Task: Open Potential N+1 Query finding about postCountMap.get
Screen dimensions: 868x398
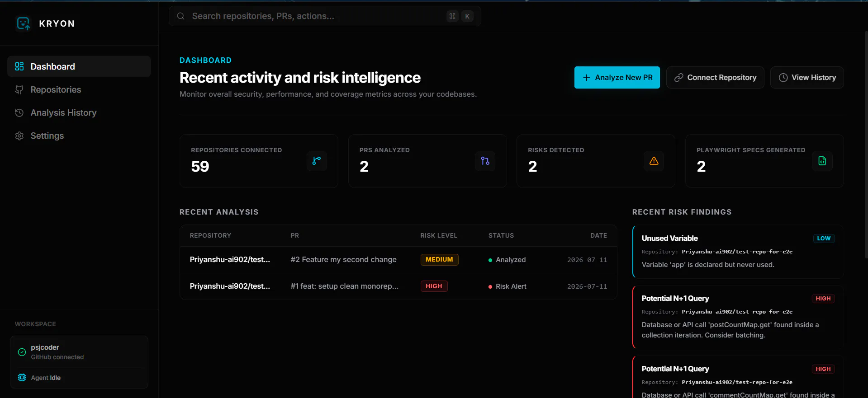Action: pos(738,317)
